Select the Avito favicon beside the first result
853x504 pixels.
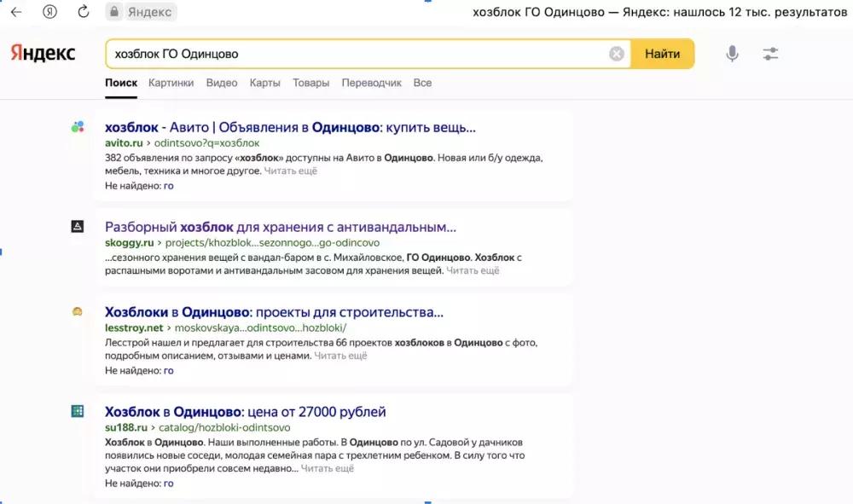(78, 126)
